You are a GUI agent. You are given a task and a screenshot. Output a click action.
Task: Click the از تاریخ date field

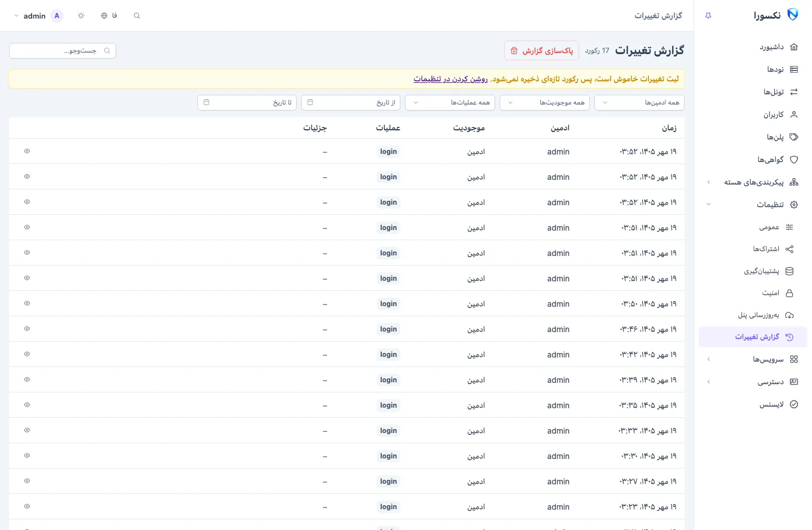351,103
